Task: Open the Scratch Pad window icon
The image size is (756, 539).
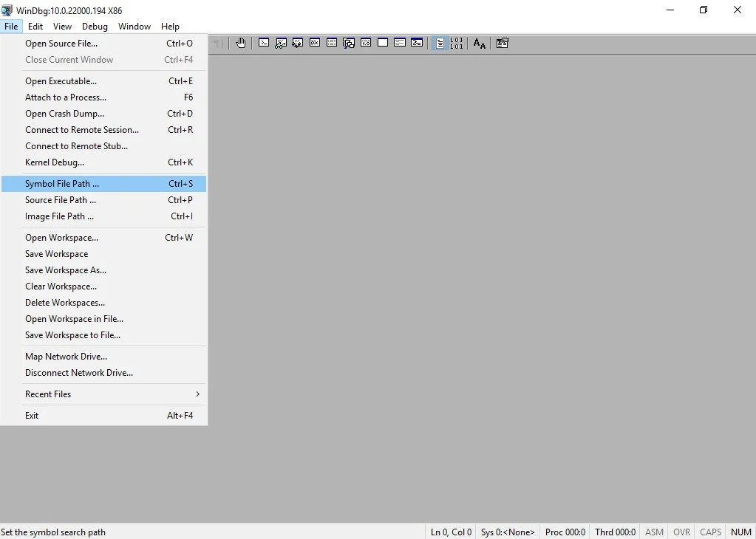Action: pos(383,43)
